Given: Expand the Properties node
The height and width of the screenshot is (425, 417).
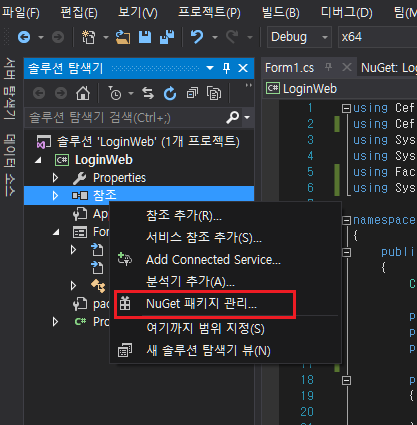Looking at the screenshot, I should pos(55,178).
